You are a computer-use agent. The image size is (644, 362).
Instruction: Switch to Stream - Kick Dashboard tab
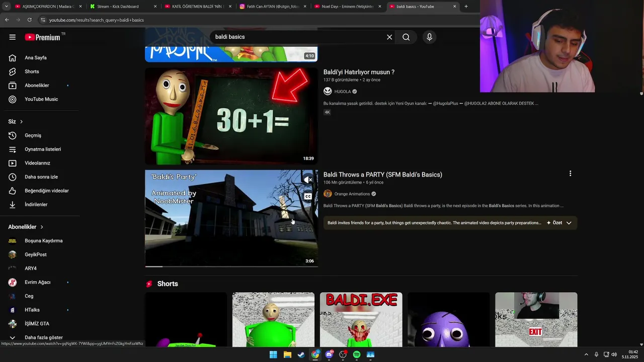coord(123,7)
